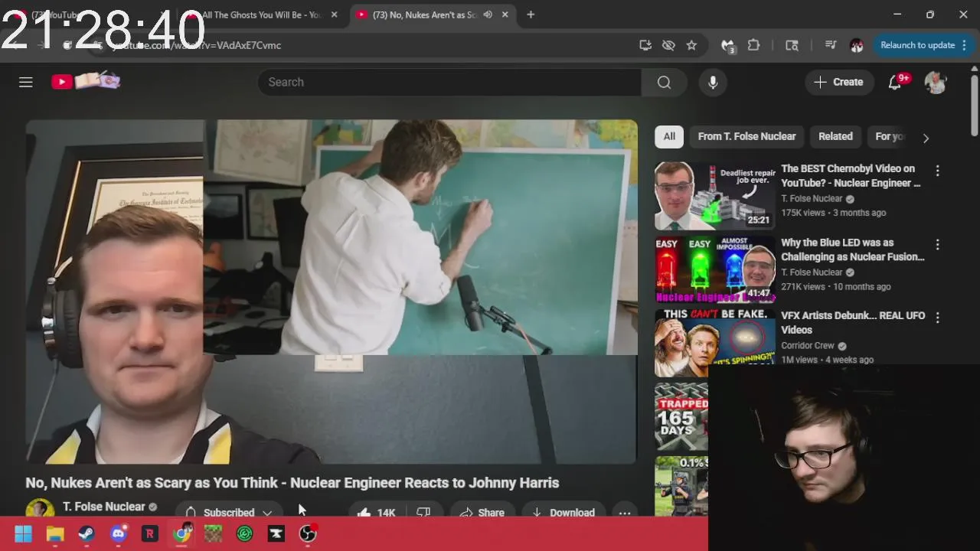Image resolution: width=980 pixels, height=551 pixels.
Task: Open options for Blue LED video
Action: tap(937, 245)
